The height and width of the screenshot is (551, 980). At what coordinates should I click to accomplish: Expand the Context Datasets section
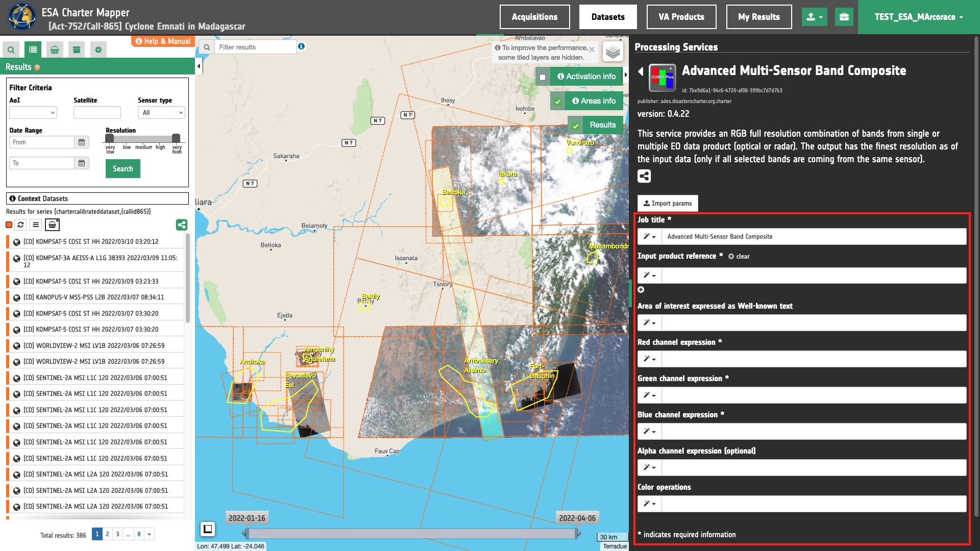click(x=97, y=198)
